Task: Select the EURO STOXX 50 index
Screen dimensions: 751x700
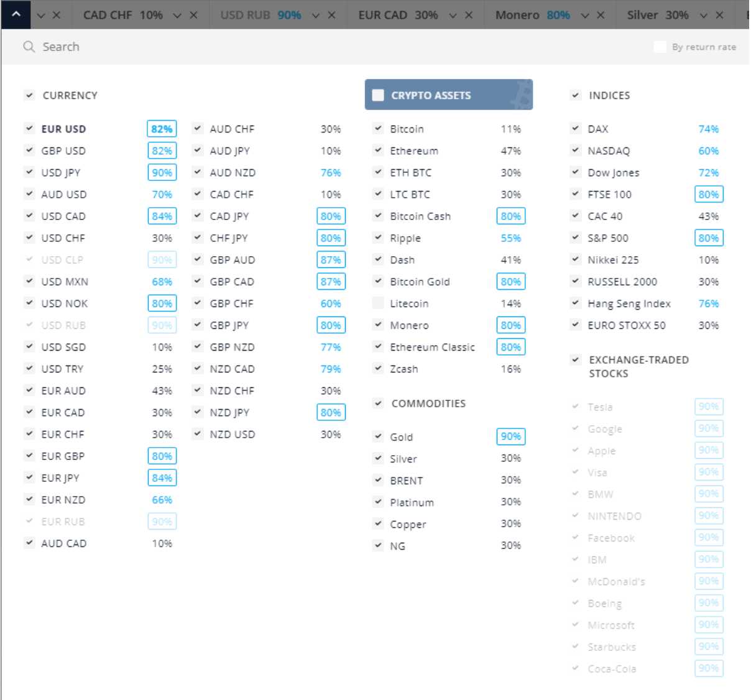Action: pyautogui.click(x=627, y=325)
